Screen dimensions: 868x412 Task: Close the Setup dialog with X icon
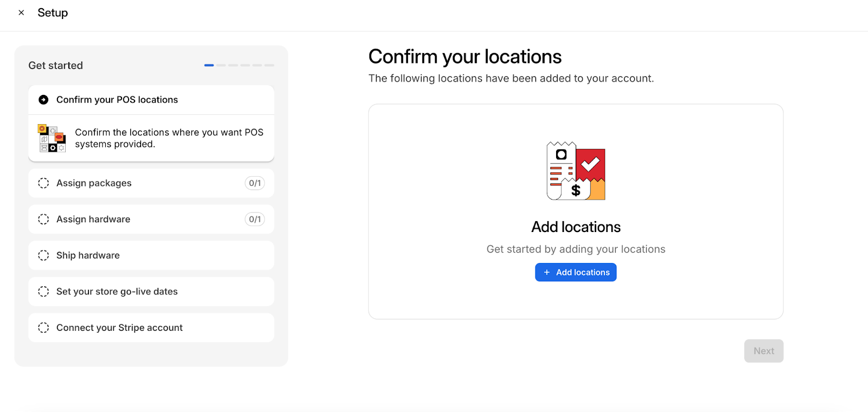(x=21, y=12)
